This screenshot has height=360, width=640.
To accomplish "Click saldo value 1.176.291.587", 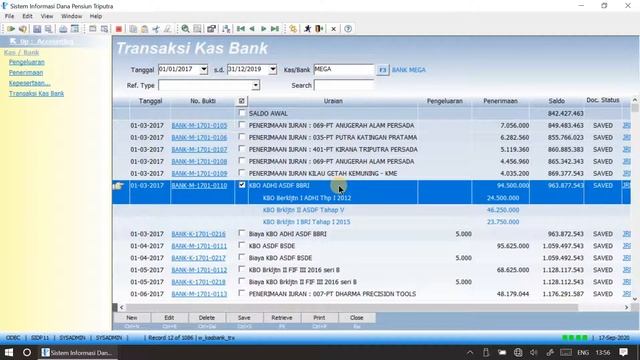I will tap(563, 294).
